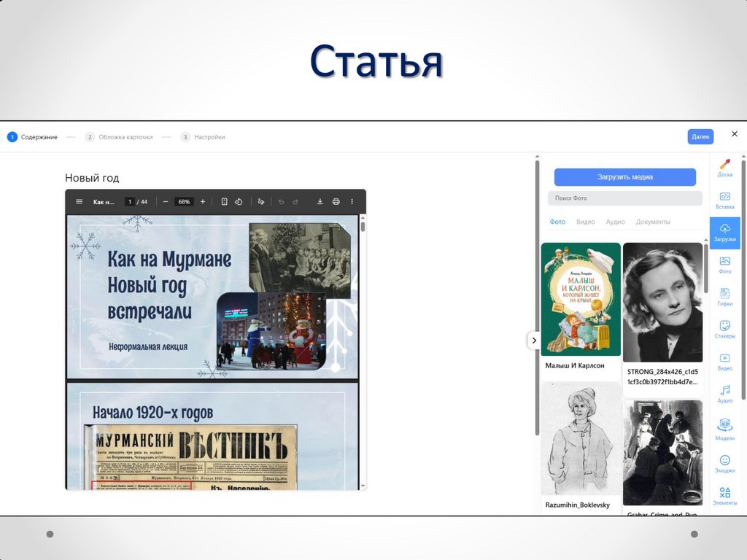Click the Новый год article title
The width and height of the screenshot is (747, 560).
[x=92, y=178]
